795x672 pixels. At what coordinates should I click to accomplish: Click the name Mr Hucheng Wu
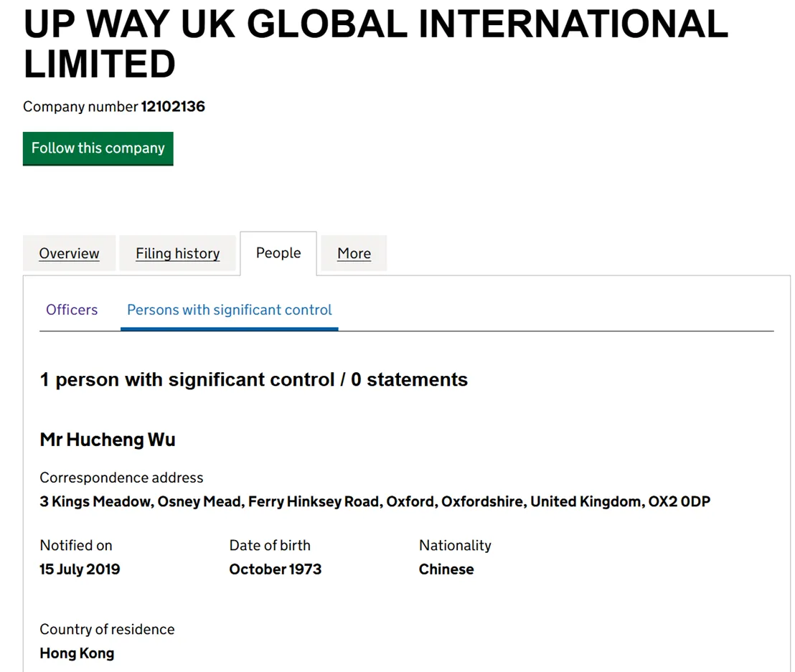[x=108, y=440]
